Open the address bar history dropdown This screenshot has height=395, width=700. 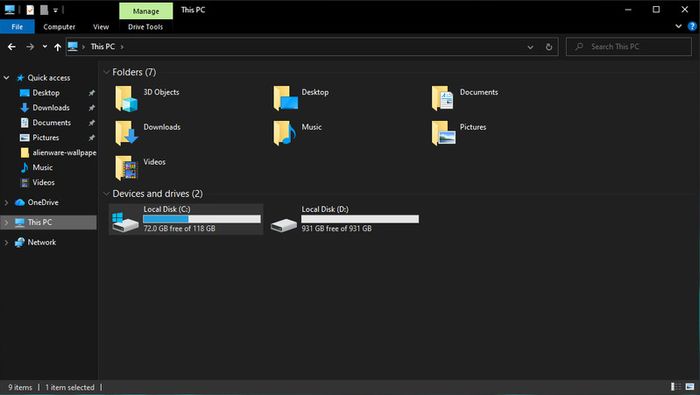pos(530,47)
